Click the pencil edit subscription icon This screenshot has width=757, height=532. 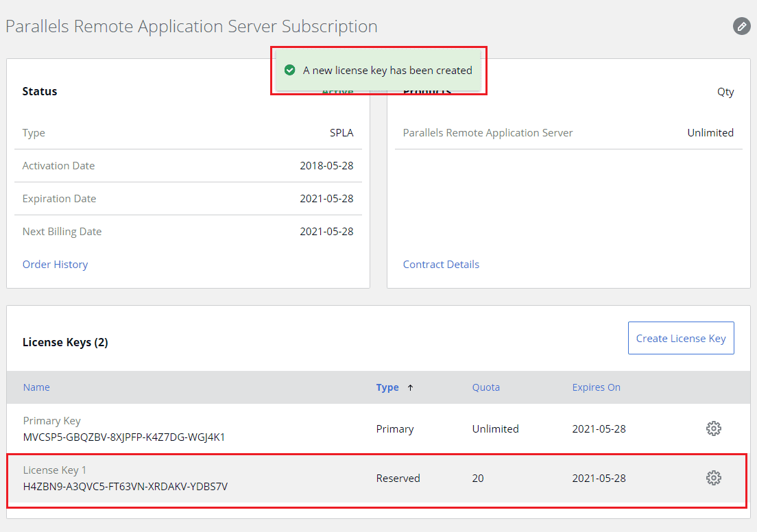pyautogui.click(x=741, y=26)
